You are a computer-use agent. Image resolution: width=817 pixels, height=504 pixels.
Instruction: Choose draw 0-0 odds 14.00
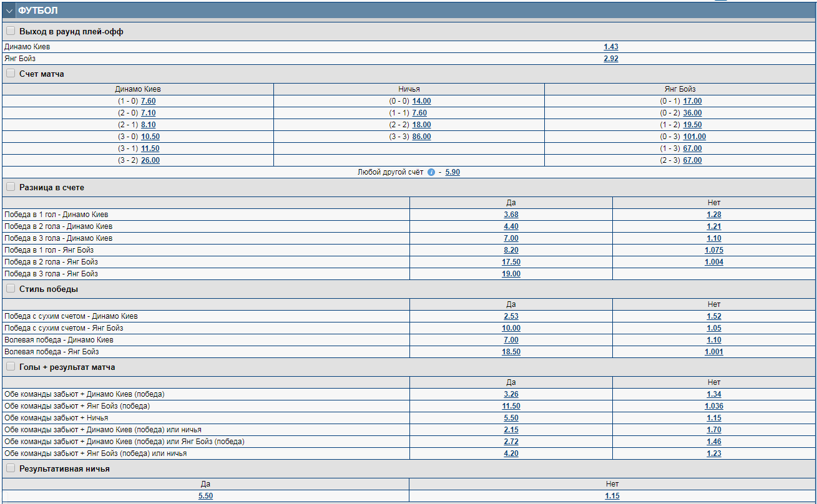click(421, 101)
